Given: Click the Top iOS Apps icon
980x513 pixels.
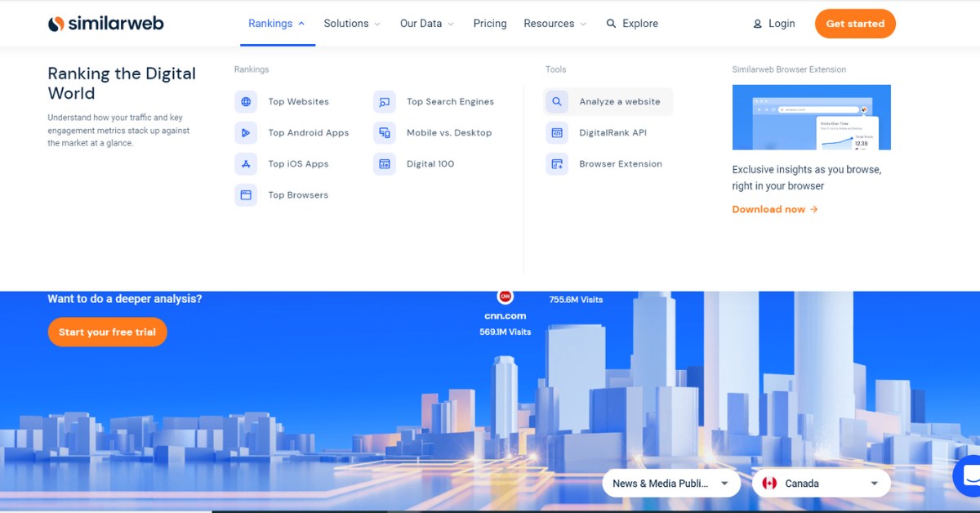Looking at the screenshot, I should click(x=246, y=164).
